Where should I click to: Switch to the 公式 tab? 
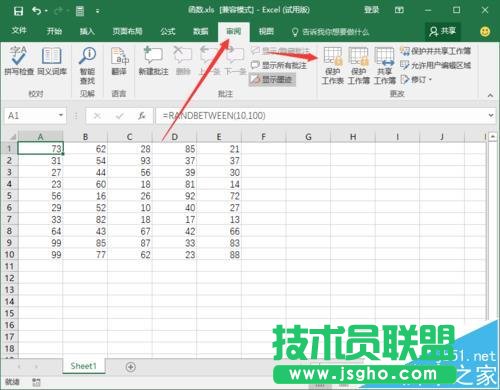(168, 31)
